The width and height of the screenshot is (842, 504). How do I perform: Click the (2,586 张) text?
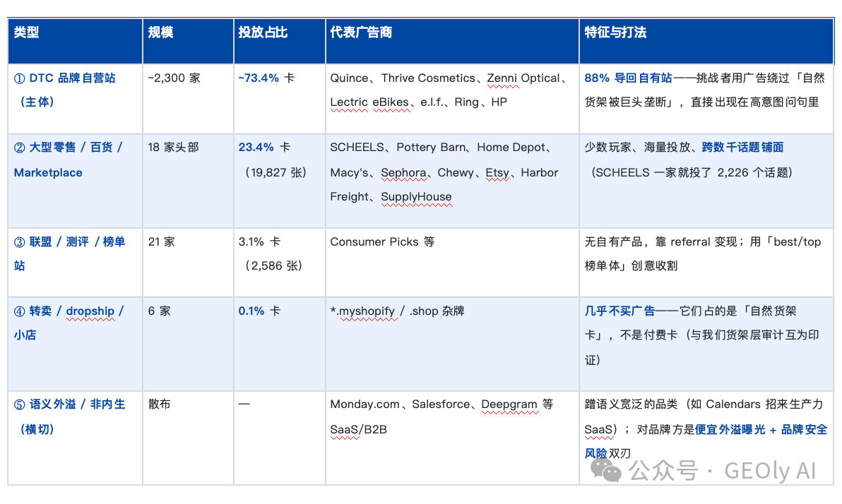pos(273,265)
